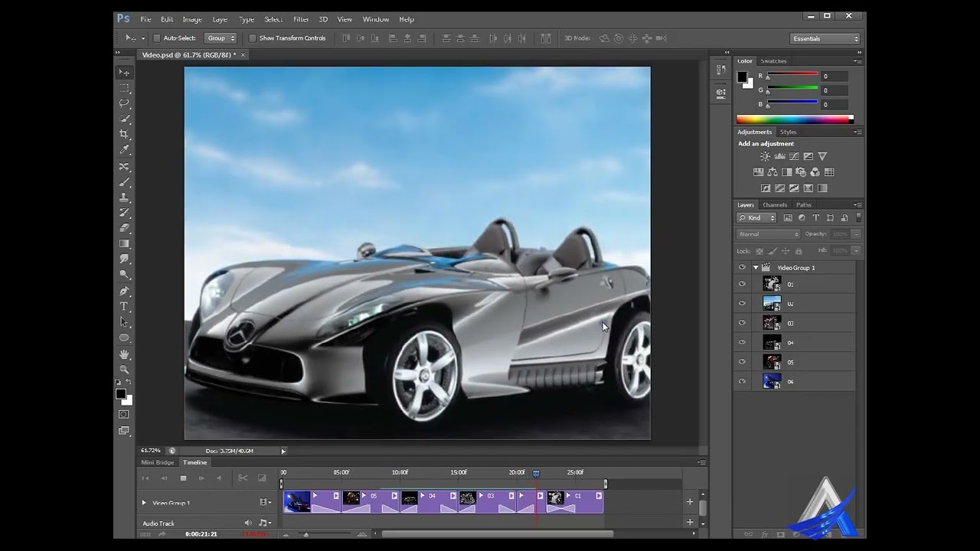The image size is (980, 551).
Task: Select the layer 02 thumbnail
Action: [772, 304]
